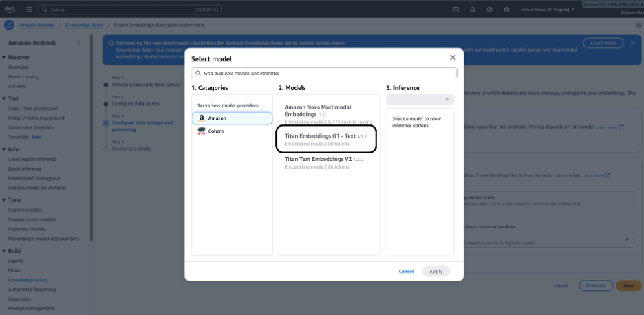Open the AWS console home logo

point(10,10)
